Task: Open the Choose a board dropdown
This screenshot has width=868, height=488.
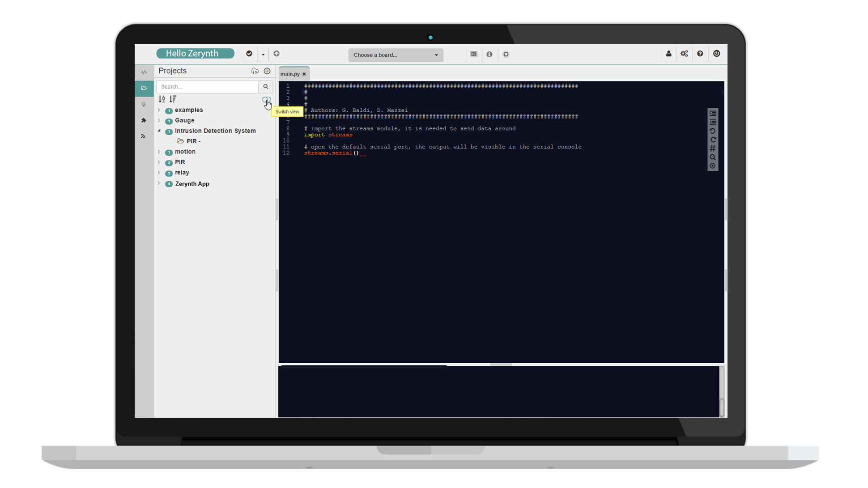Action: pos(396,55)
